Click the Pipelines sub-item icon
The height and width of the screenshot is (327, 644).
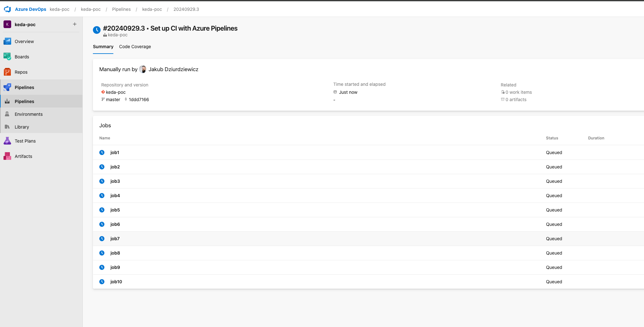(x=7, y=101)
